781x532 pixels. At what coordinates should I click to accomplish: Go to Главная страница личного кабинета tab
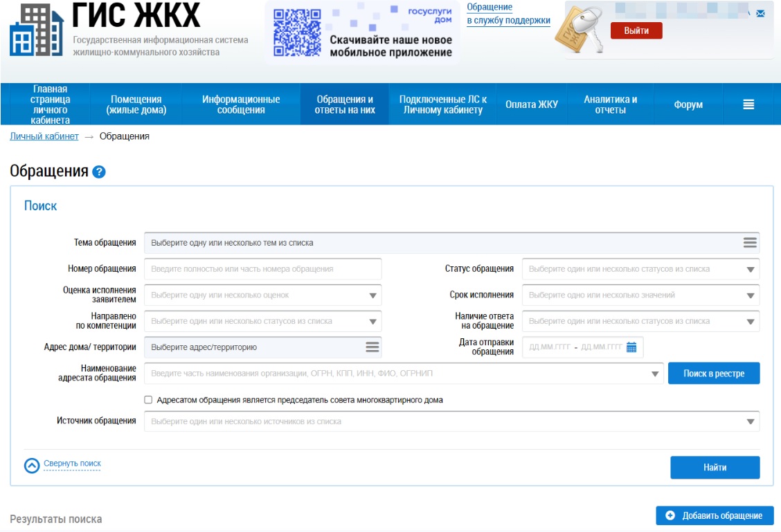point(51,104)
